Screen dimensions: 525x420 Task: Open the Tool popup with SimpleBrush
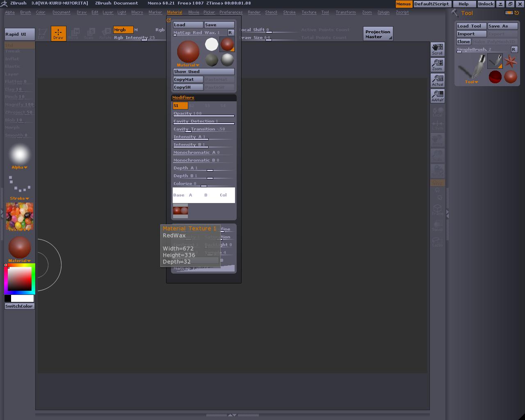[x=472, y=69]
